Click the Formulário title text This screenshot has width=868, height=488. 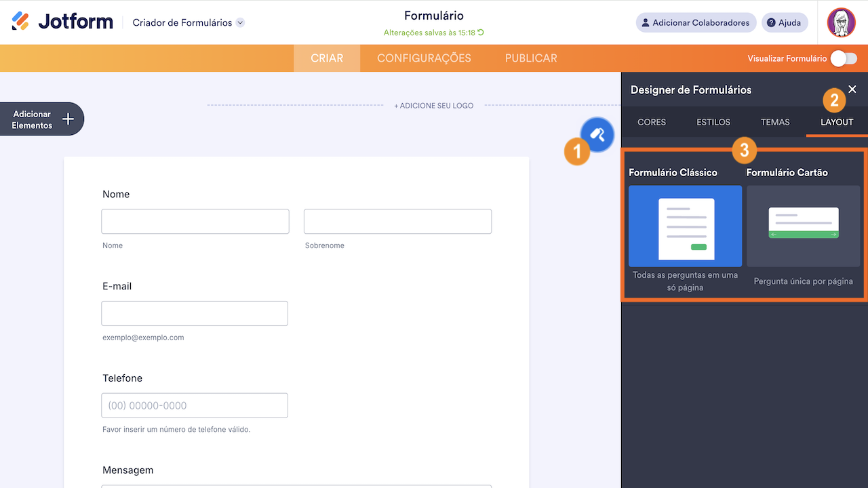click(434, 16)
